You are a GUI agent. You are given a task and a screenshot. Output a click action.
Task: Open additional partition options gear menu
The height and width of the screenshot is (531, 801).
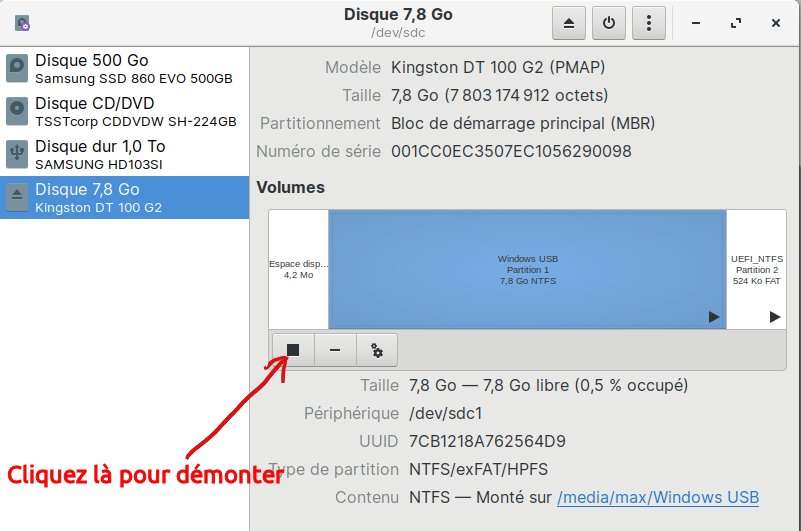(x=377, y=350)
